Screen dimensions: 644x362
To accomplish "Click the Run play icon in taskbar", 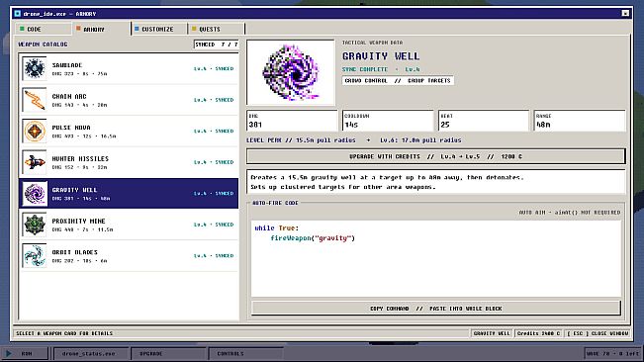I will tap(8, 353).
